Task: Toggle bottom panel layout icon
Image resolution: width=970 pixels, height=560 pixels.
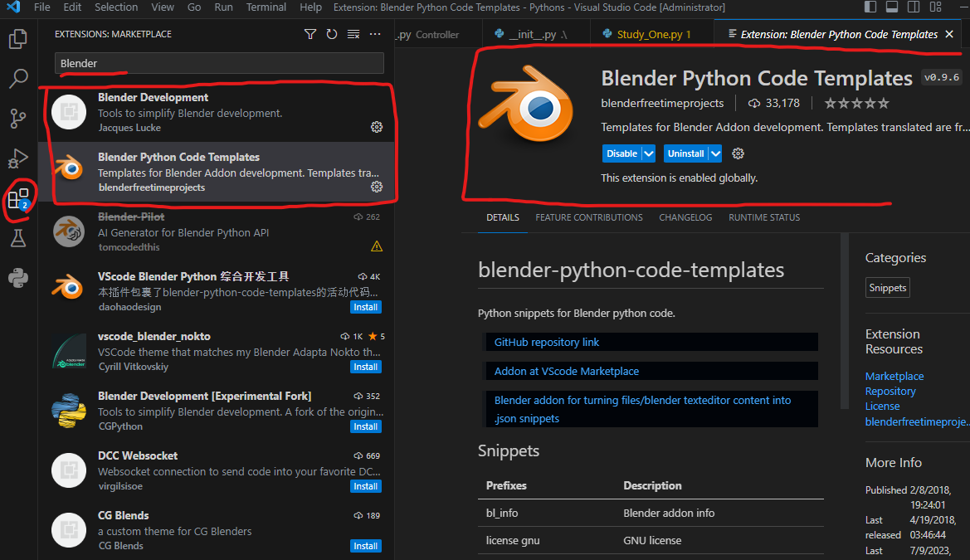Action: coord(891,7)
